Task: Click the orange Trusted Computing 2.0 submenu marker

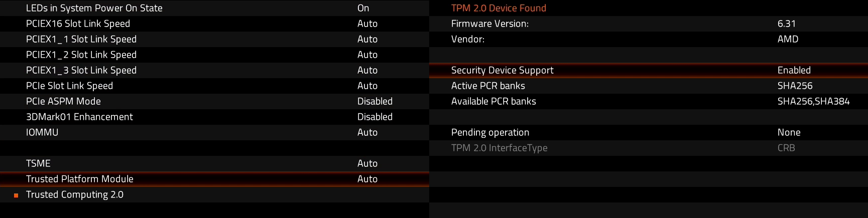Action: coord(16,195)
